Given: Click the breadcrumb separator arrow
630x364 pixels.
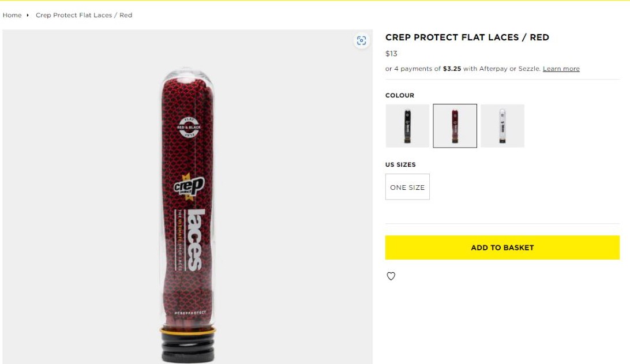Looking at the screenshot, I should click(28, 15).
